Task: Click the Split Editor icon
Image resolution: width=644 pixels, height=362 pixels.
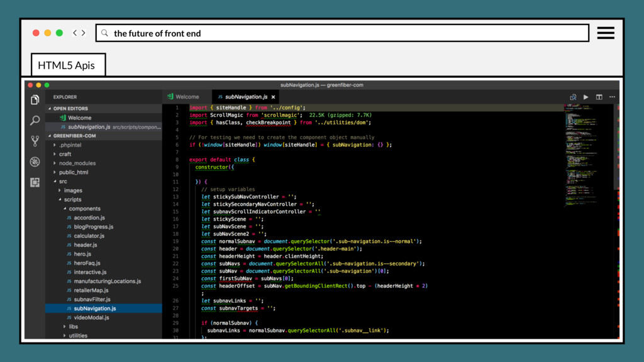Action: (599, 97)
